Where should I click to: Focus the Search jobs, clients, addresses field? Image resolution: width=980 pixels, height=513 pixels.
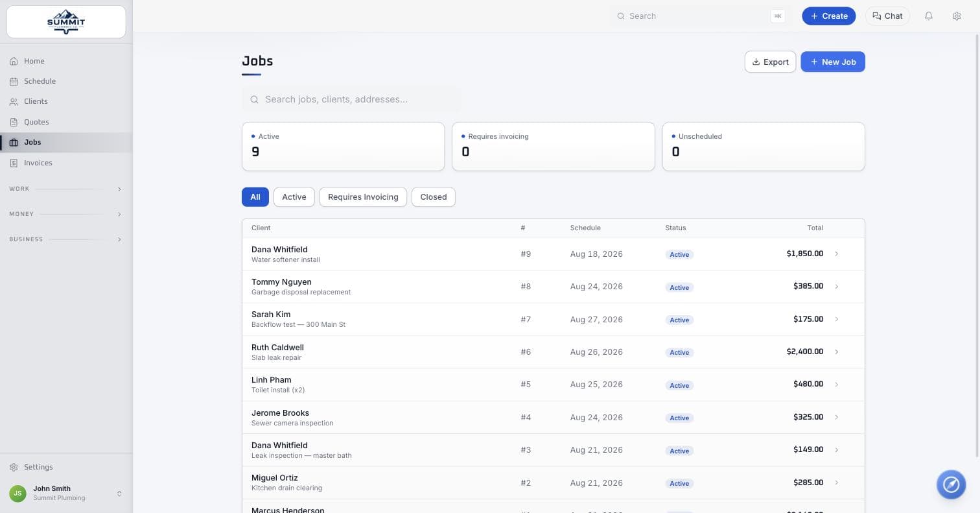tap(352, 99)
